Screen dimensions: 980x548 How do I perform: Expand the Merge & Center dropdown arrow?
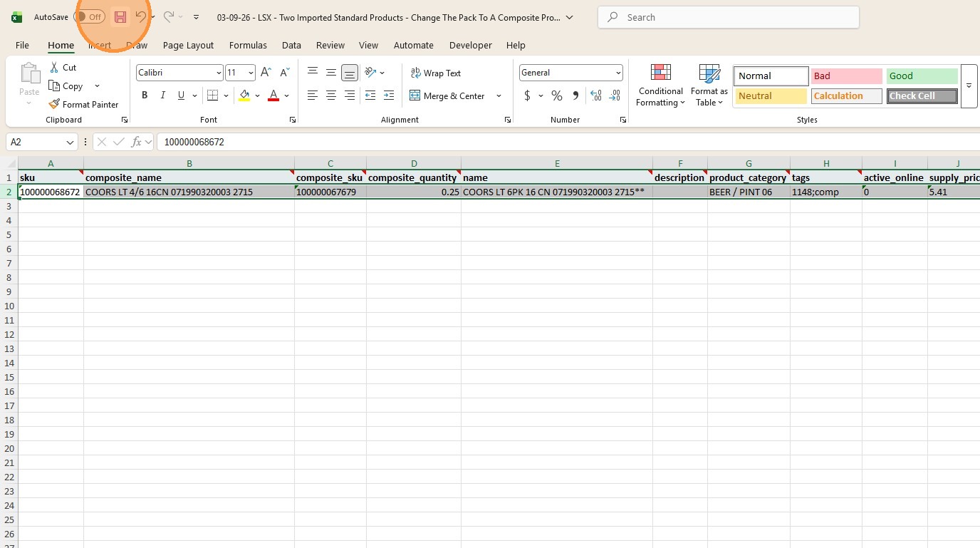499,95
